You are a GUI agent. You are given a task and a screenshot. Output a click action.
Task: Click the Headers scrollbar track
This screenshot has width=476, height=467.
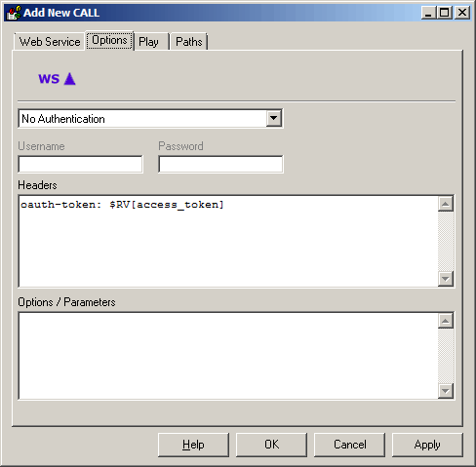(446, 241)
